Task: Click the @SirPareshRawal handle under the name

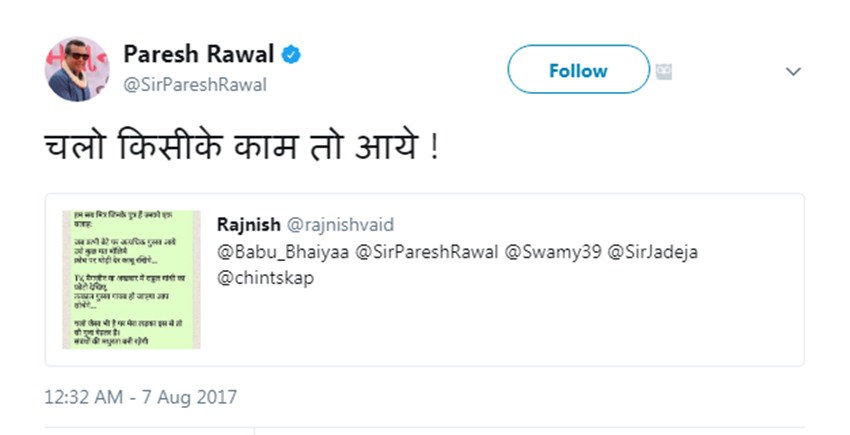Action: tap(195, 85)
